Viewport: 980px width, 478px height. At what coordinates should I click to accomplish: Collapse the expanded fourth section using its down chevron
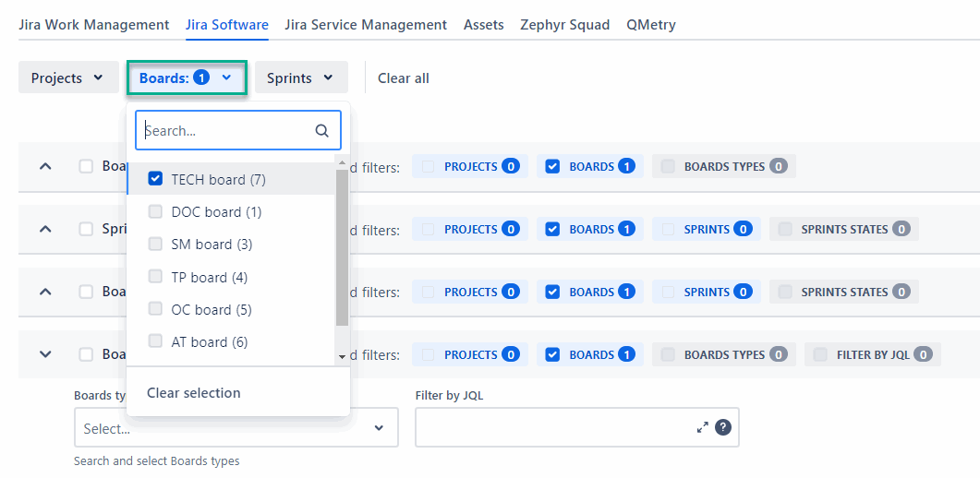[x=45, y=354]
